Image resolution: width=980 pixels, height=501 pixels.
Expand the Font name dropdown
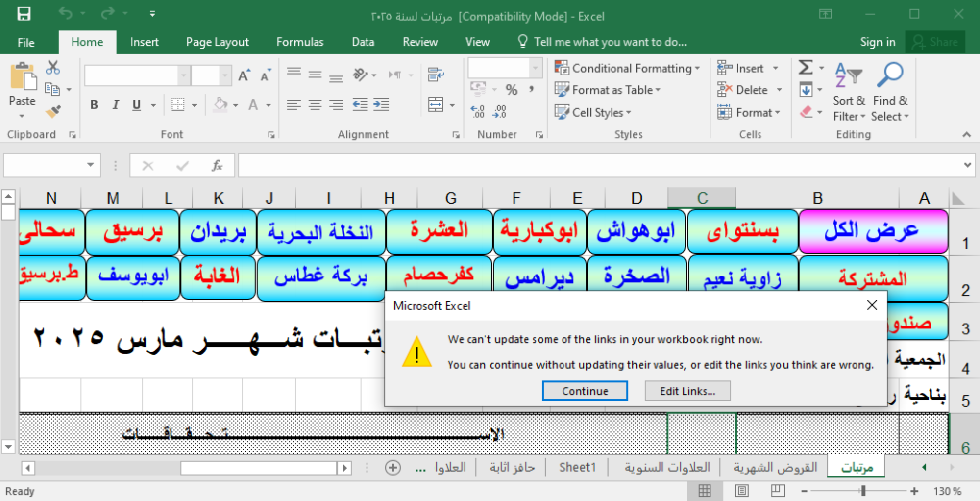pyautogui.click(x=183, y=75)
